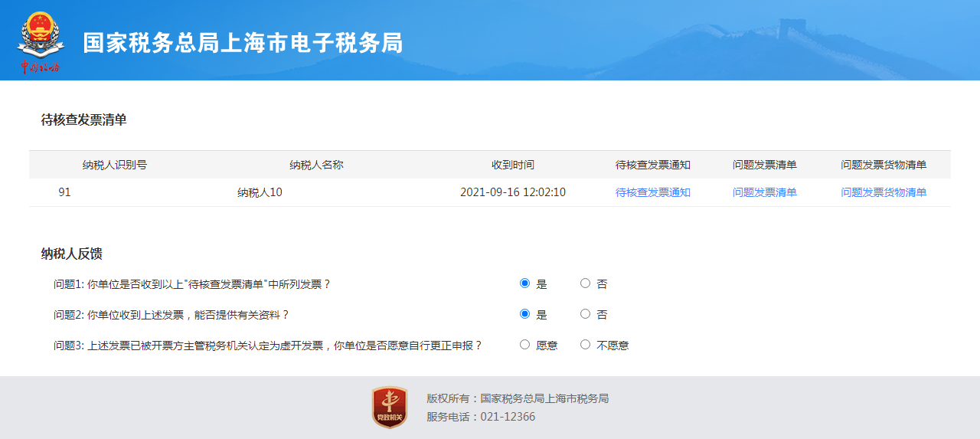Click the 问题发票货物清单 column header

[884, 165]
